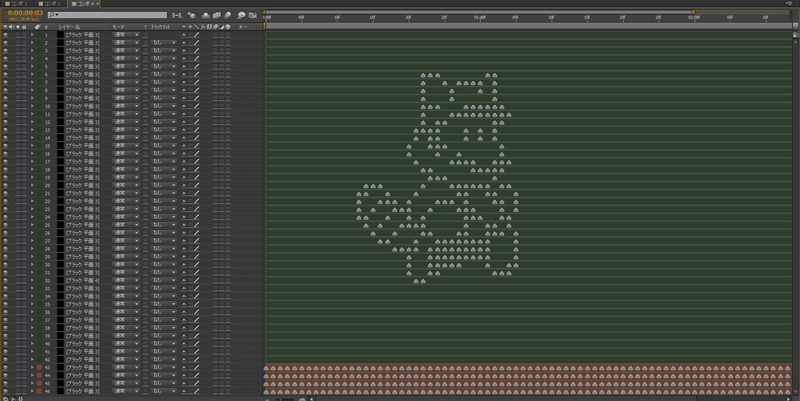
Task: Open the timeline panel menu icon
Action: tap(789, 3)
